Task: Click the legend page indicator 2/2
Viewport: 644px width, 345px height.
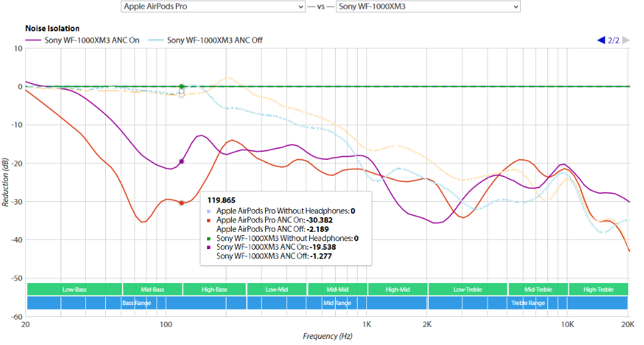Action: tap(613, 40)
